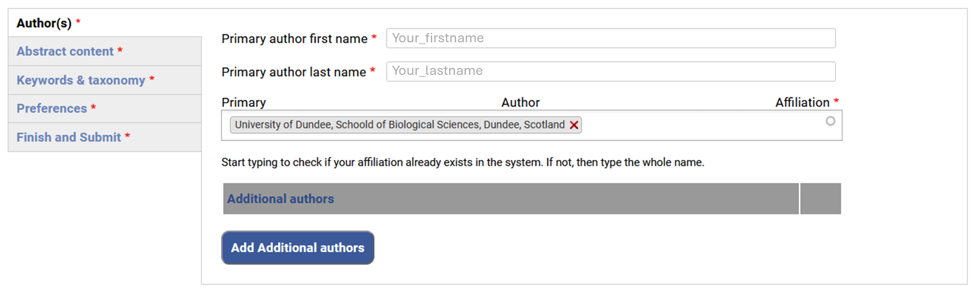Open the Author(s) section tab
Screen dimensions: 980x288
tap(45, 23)
